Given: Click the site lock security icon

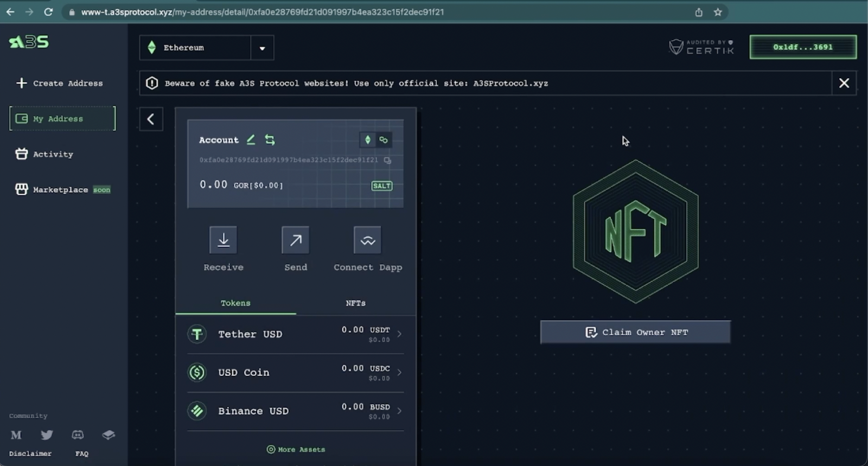Looking at the screenshot, I should [72, 12].
